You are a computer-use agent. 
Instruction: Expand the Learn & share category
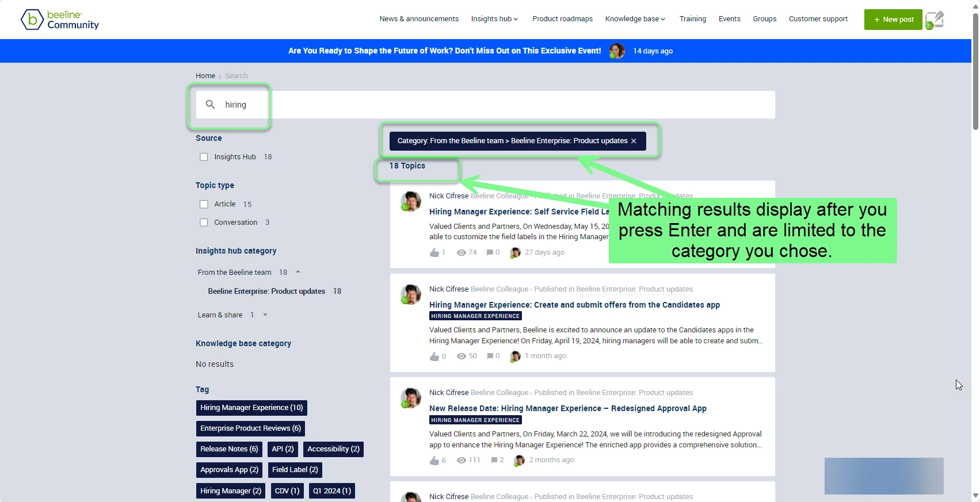coord(265,315)
